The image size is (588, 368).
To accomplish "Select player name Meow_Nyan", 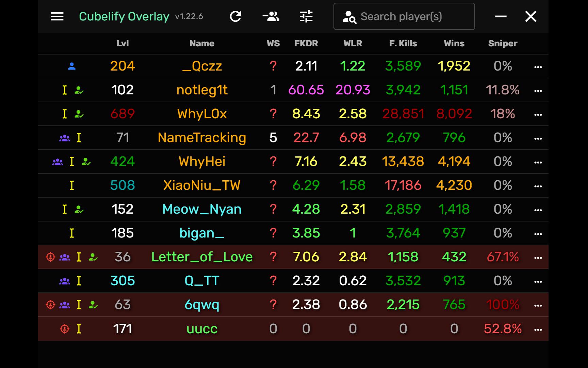I will pyautogui.click(x=202, y=209).
